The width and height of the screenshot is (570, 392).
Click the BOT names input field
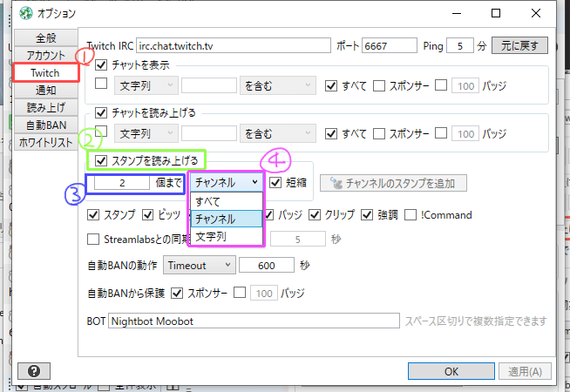tap(254, 321)
